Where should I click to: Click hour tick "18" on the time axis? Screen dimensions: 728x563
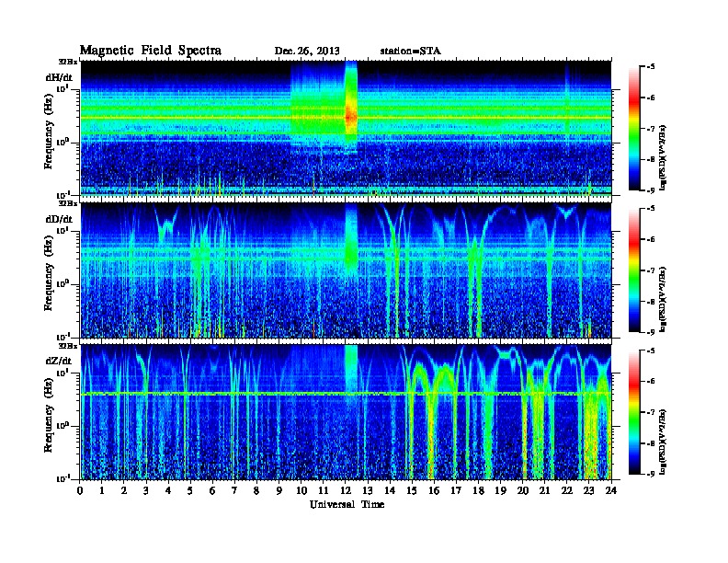click(478, 490)
